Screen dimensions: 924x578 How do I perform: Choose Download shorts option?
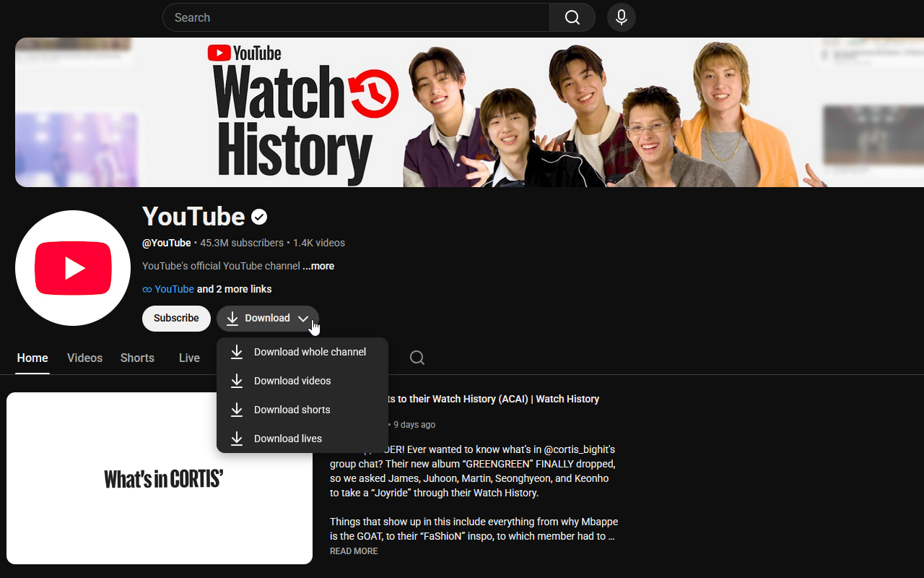302,410
